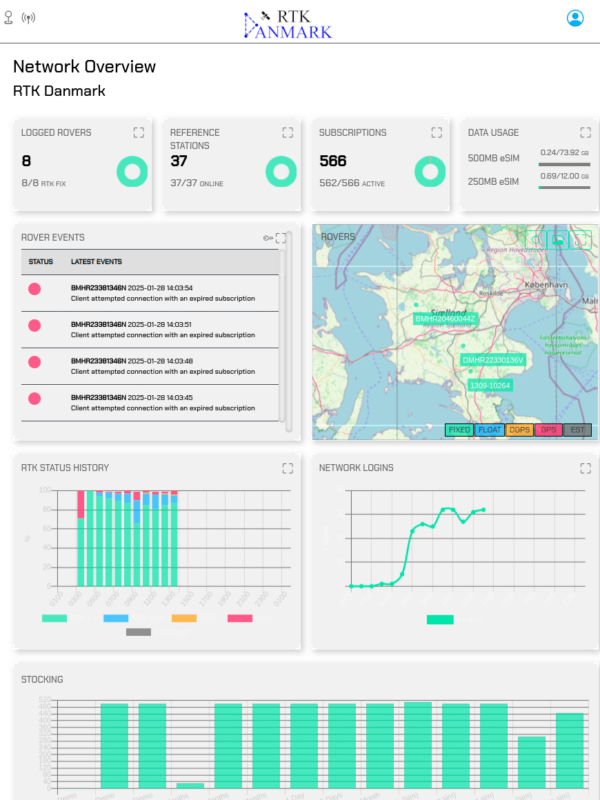Click the Rover Events vertical scrollbar
600x800 pixels.
pyautogui.click(x=289, y=332)
